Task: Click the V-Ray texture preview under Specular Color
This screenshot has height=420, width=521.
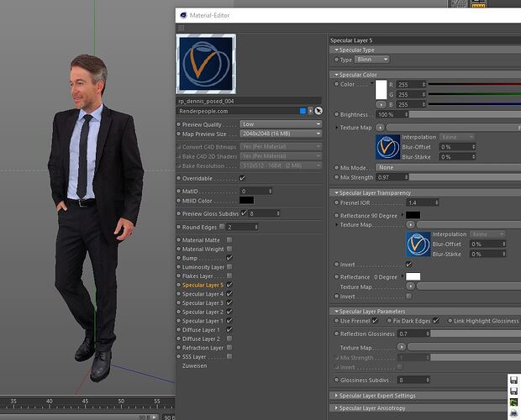Action: [x=387, y=147]
